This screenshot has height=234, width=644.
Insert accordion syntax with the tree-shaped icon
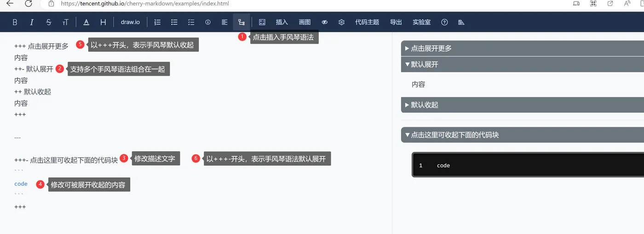pyautogui.click(x=241, y=22)
